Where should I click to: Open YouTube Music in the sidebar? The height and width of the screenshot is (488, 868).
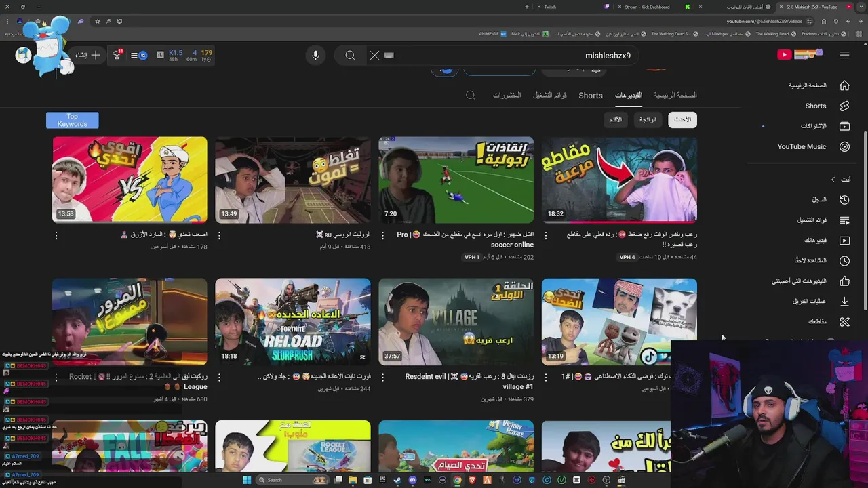[814, 146]
